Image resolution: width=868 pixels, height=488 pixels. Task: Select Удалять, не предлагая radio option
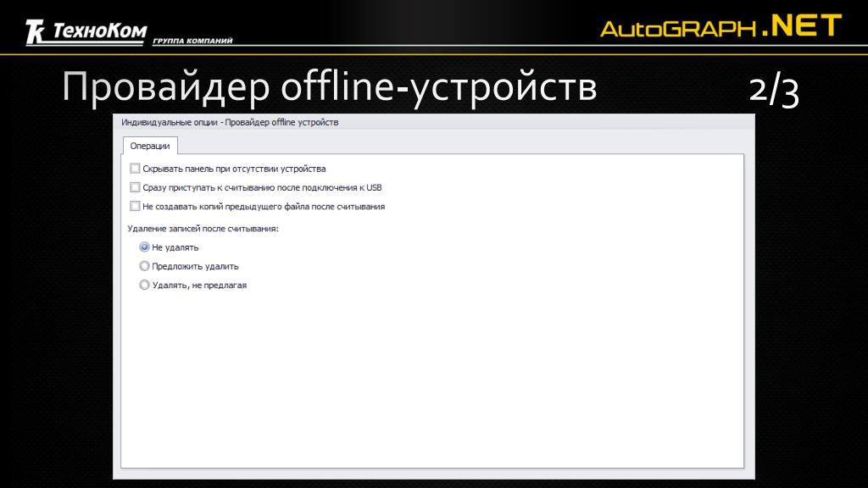coord(144,285)
